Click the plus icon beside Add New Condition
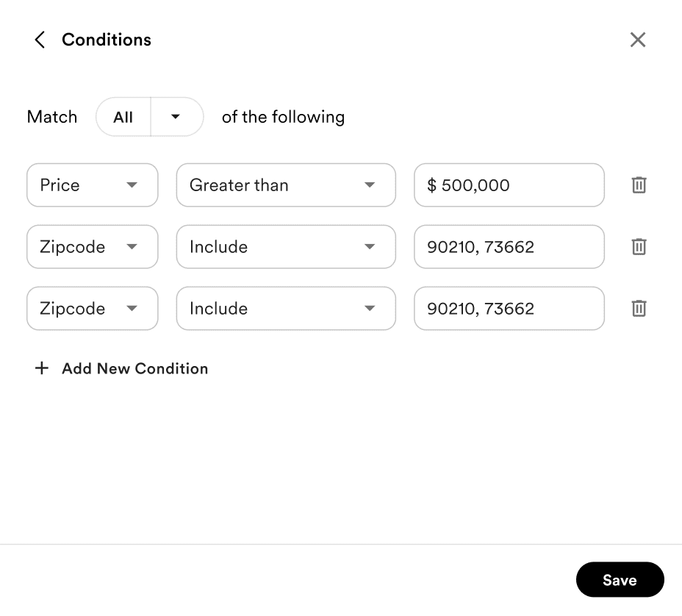This screenshot has height=616, width=682. [x=42, y=368]
